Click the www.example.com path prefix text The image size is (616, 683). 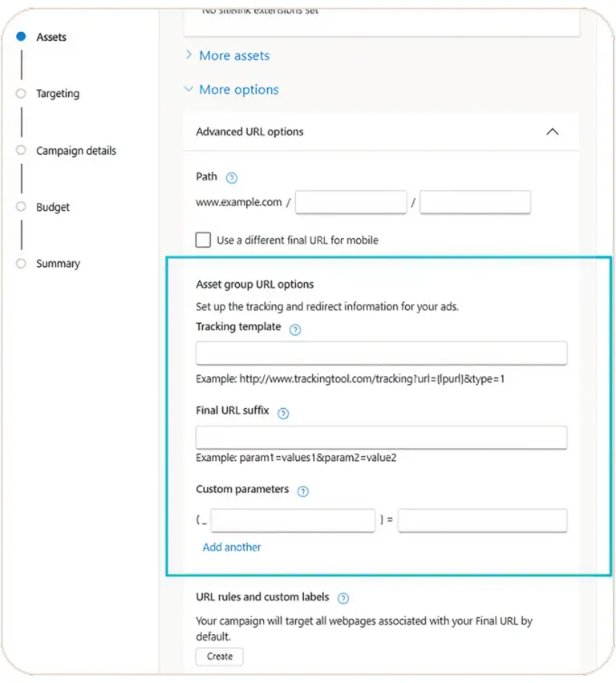pyautogui.click(x=239, y=202)
